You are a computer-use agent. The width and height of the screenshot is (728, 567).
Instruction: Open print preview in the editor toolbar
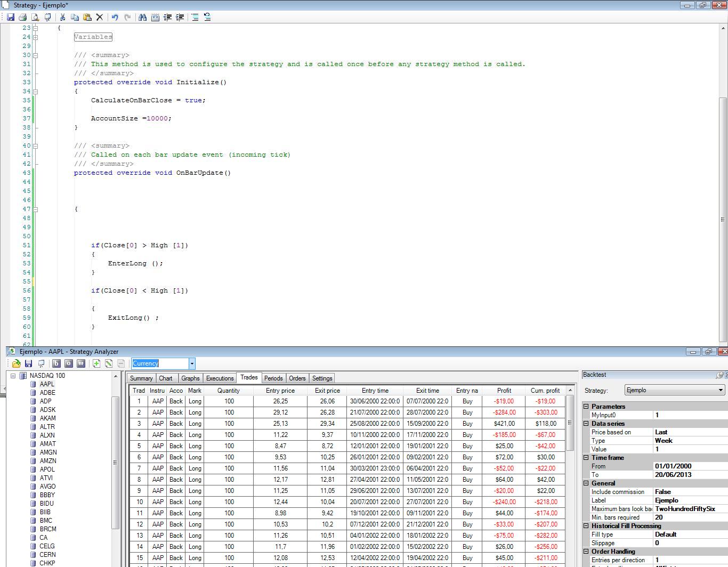coord(35,17)
